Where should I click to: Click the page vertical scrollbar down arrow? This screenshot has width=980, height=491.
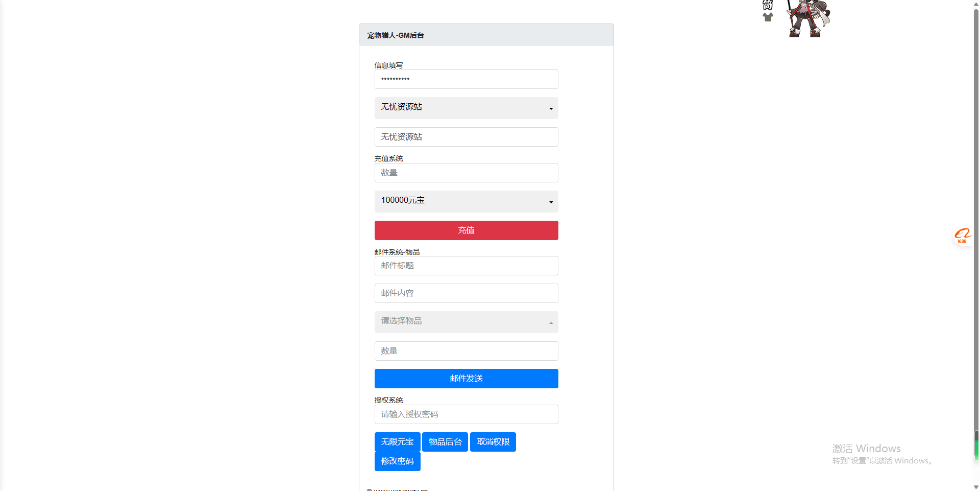coord(976,487)
